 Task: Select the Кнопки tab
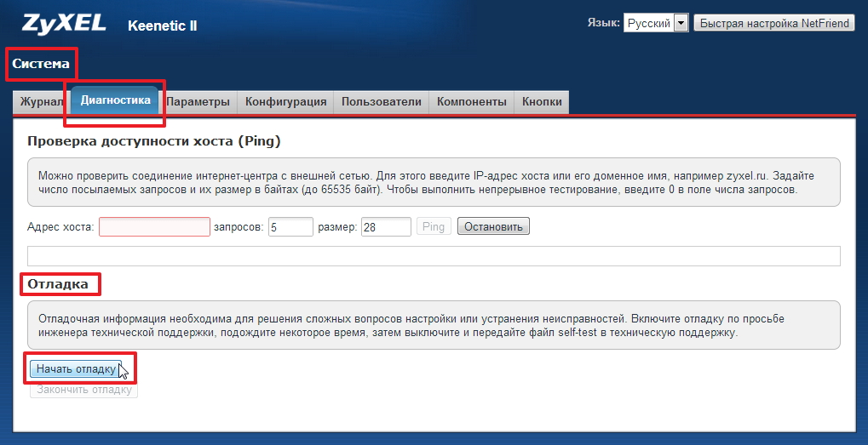click(x=542, y=102)
